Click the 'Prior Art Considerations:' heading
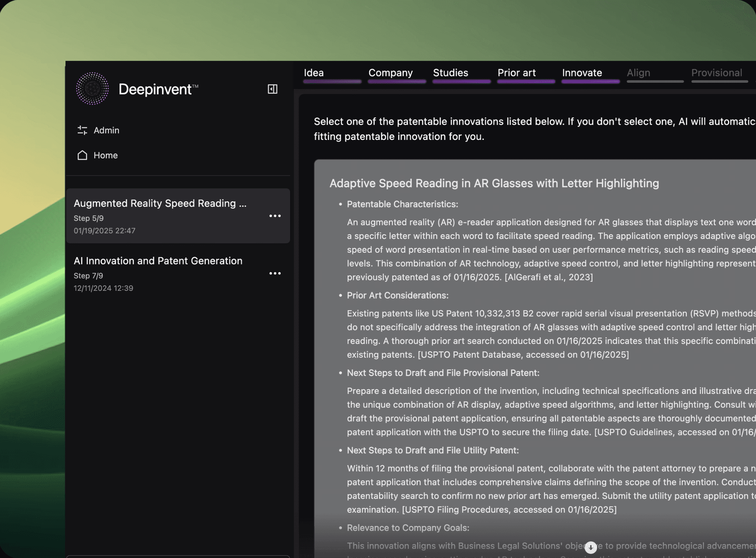The image size is (756, 558). [398, 295]
